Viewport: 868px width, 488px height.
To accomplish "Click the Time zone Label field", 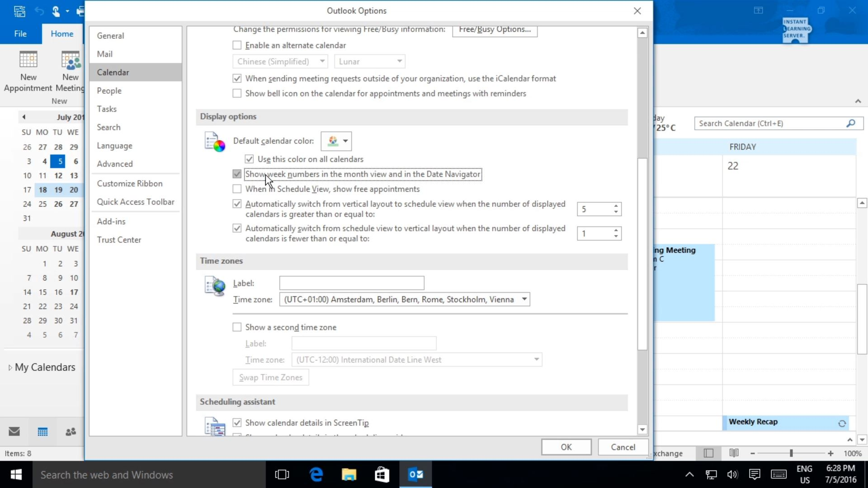I will [352, 283].
